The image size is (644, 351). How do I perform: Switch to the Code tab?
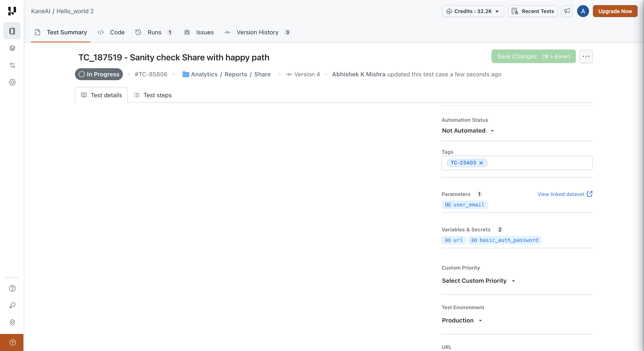click(111, 32)
